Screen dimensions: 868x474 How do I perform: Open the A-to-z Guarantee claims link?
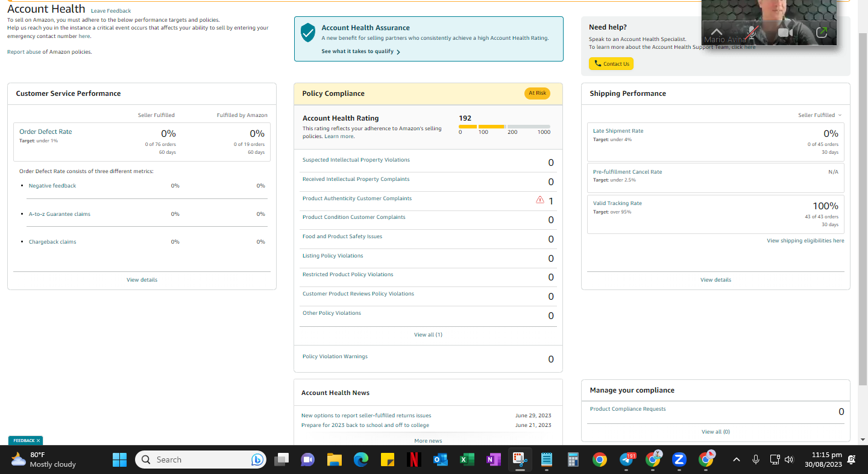(60, 214)
